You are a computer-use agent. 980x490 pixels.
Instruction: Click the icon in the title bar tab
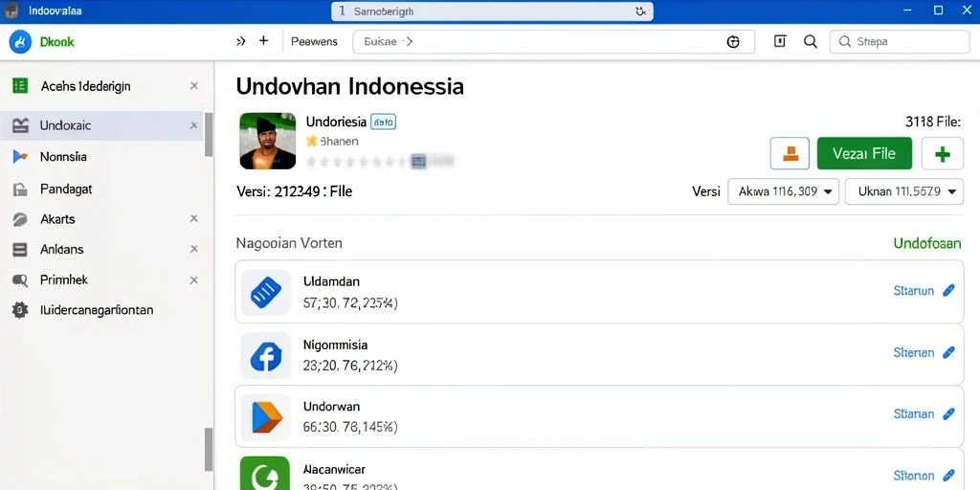click(342, 11)
